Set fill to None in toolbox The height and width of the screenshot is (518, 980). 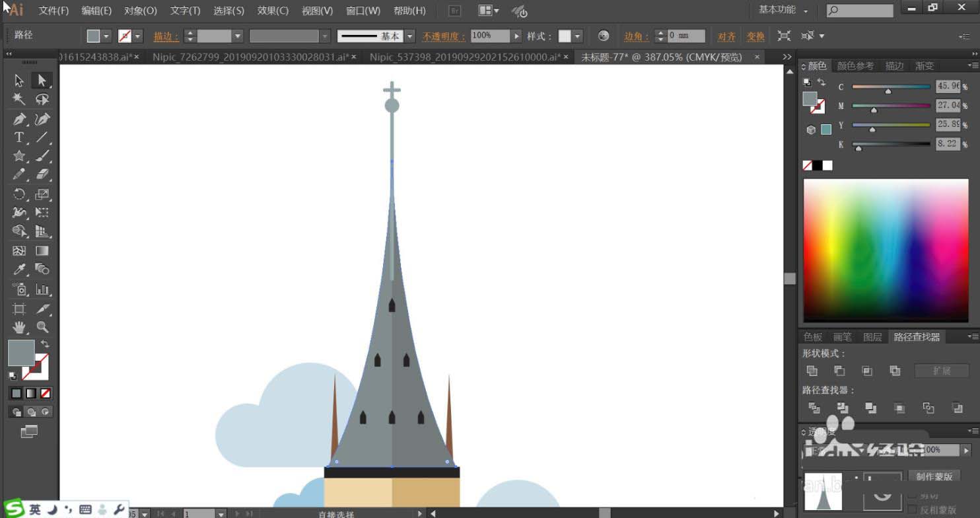click(x=46, y=393)
